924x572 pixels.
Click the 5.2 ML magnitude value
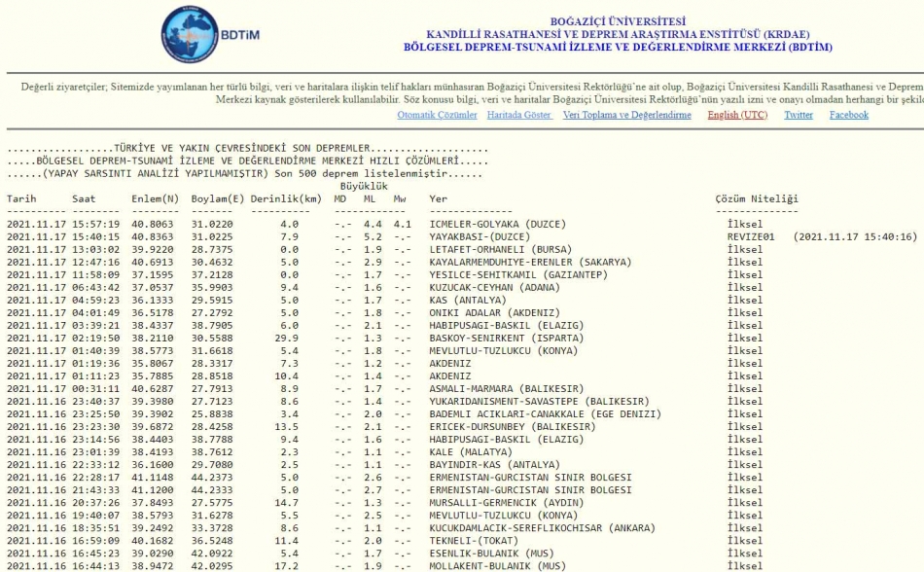point(373,236)
